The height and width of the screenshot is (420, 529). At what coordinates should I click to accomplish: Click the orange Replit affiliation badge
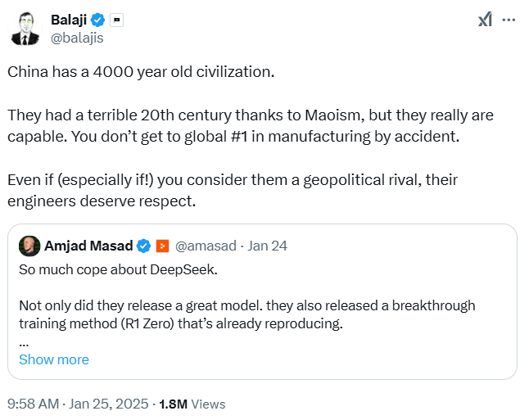coord(162,246)
